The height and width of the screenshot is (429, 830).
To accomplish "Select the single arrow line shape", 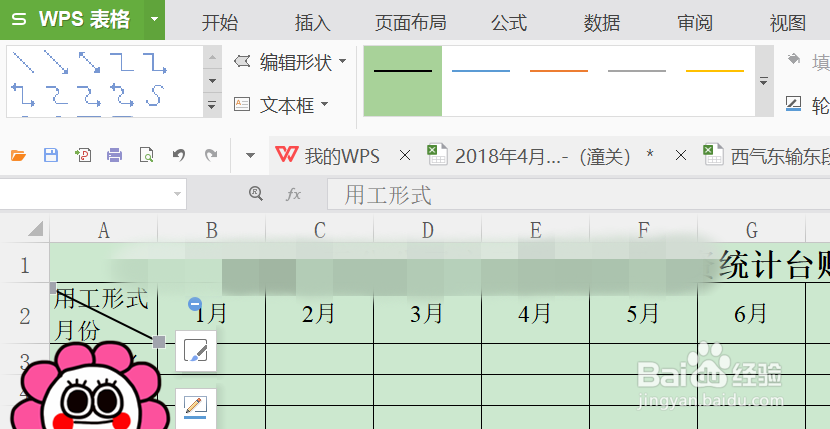I will point(56,62).
